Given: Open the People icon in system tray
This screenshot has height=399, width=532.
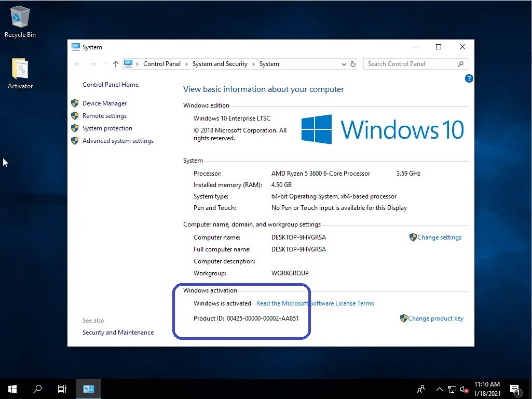Looking at the screenshot, I should pyautogui.click(x=421, y=389).
